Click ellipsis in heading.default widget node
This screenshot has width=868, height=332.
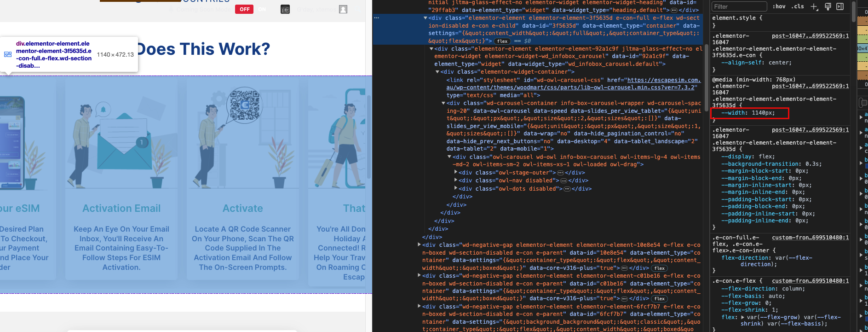[674, 10]
